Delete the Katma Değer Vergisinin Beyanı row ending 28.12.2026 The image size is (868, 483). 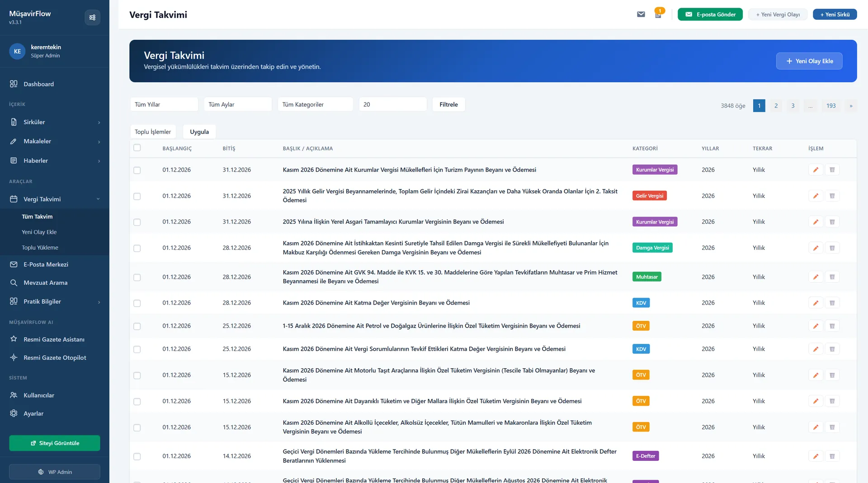tap(832, 303)
